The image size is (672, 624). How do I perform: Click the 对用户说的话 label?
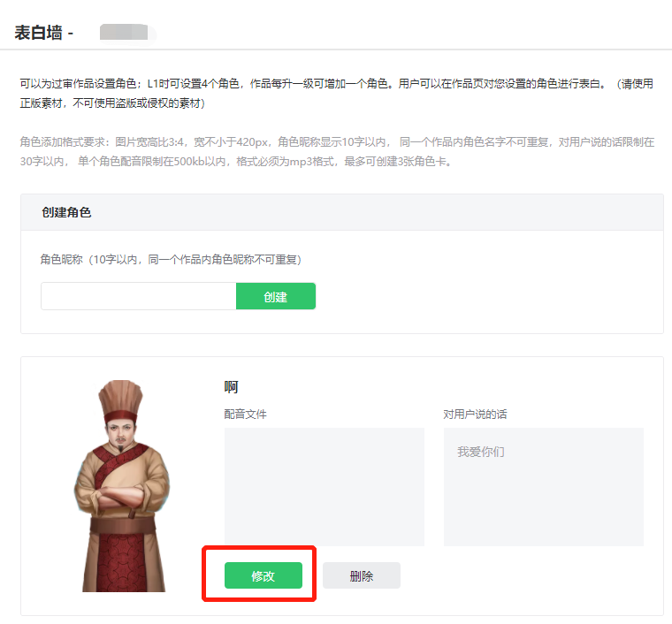click(x=475, y=414)
